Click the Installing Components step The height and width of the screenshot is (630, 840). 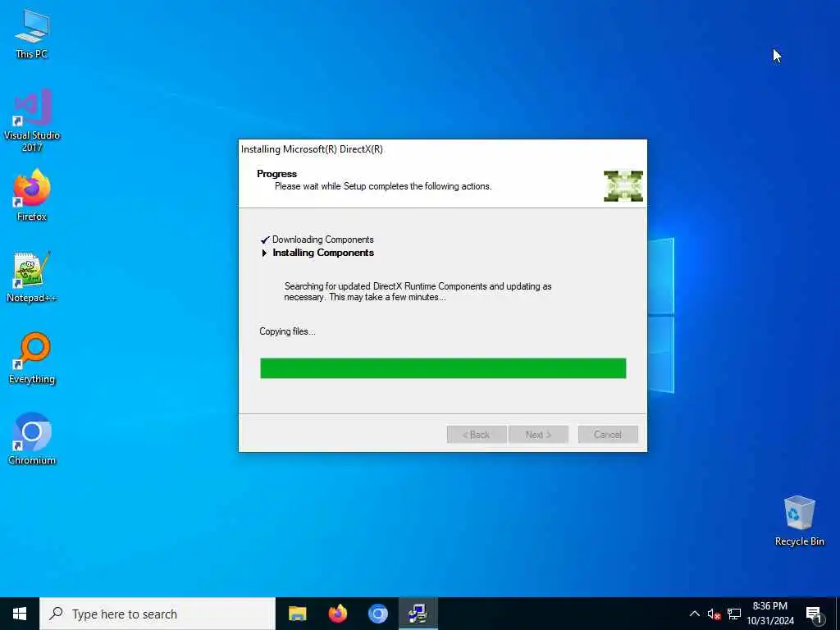[x=323, y=253]
